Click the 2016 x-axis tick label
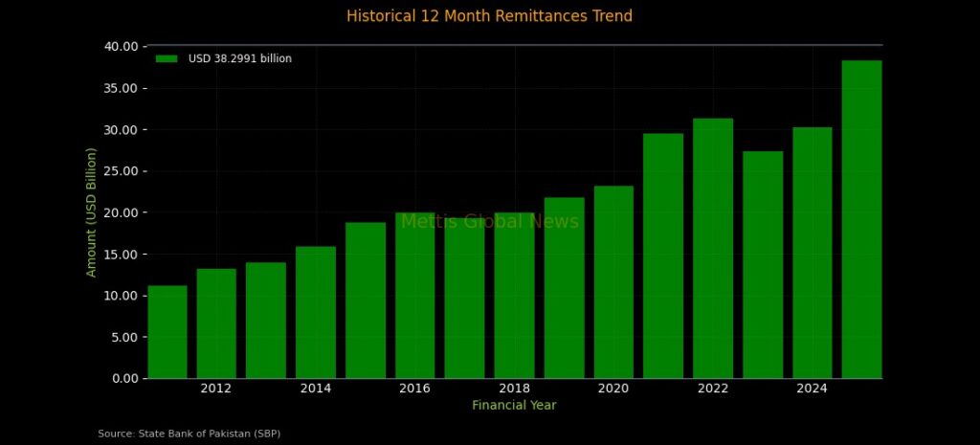The width and height of the screenshot is (980, 445). click(414, 389)
